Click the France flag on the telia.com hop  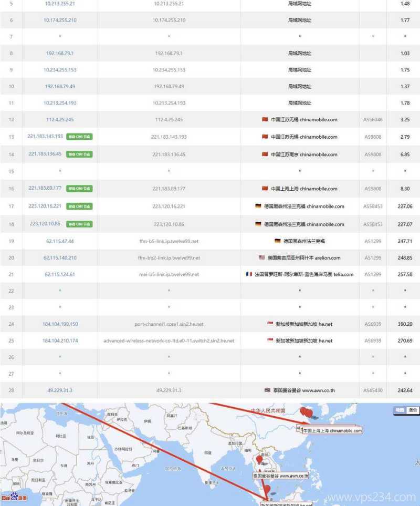click(x=248, y=274)
